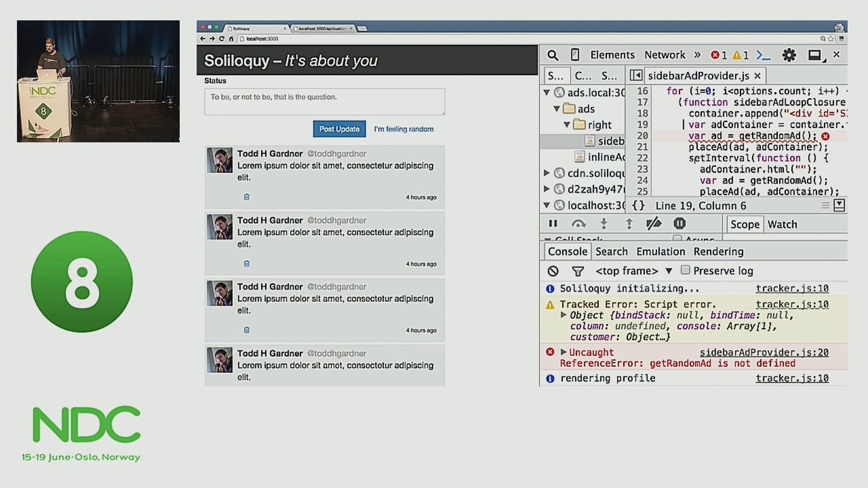This screenshot has width=868, height=488.
Task: Pause script execution in the debugger
Action: tap(553, 224)
